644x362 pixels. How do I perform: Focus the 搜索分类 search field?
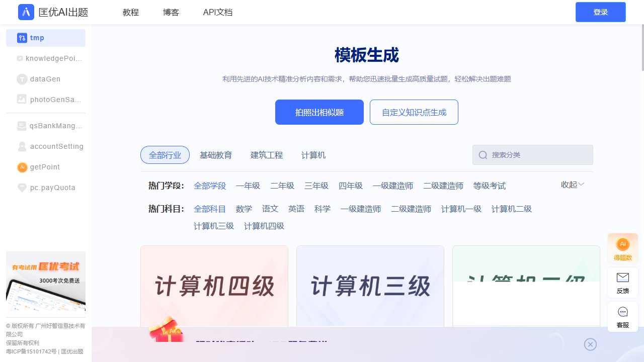538,155
